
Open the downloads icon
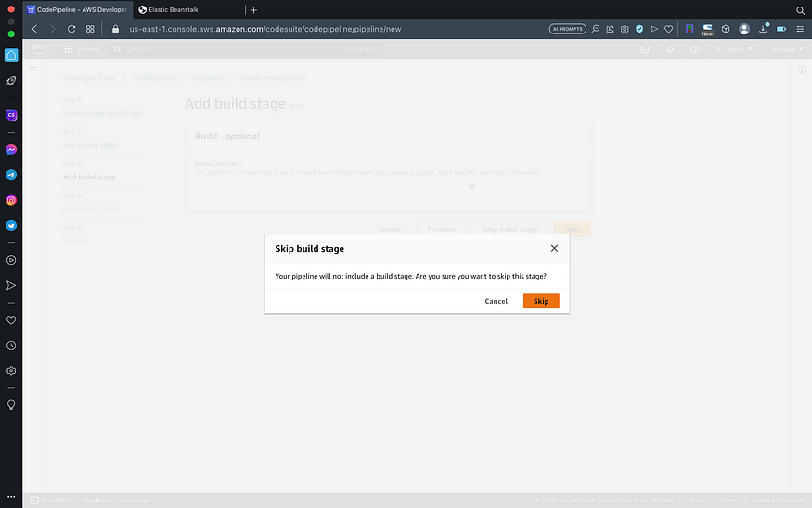coord(763,29)
